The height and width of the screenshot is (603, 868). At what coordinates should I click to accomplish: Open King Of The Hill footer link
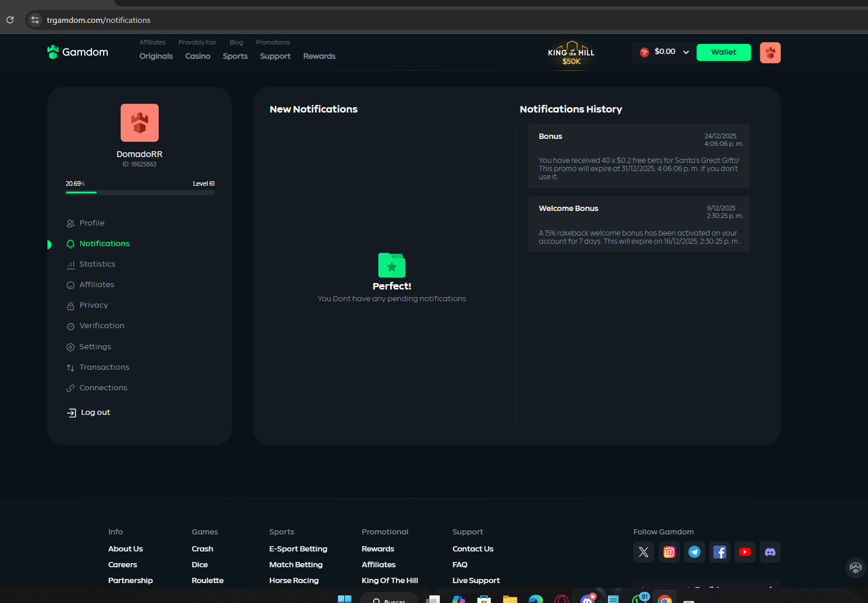390,581
